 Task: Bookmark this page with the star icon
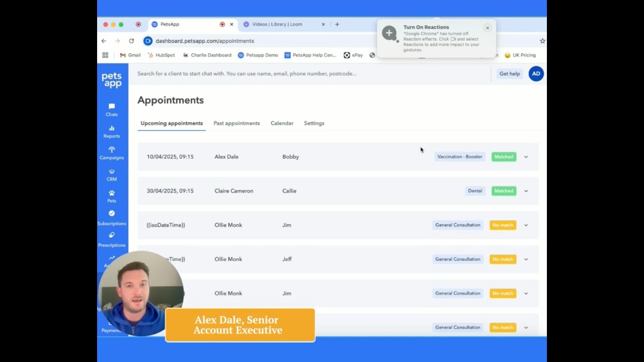542,41
